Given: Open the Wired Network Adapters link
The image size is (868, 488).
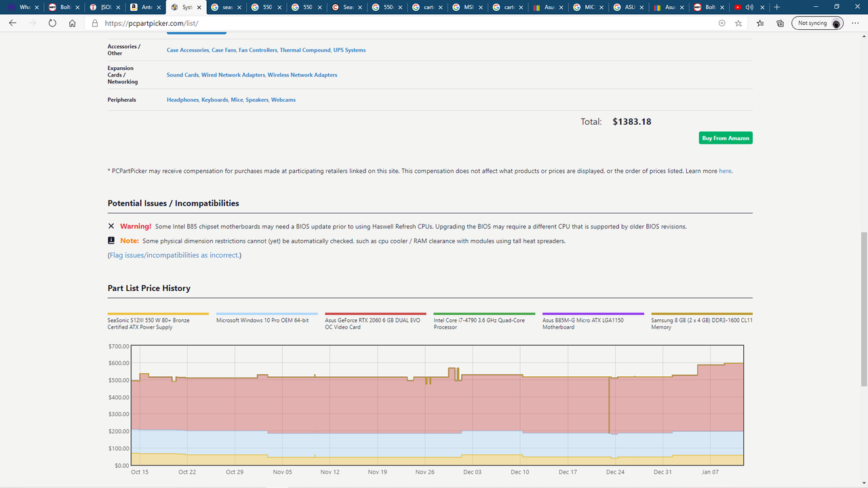Looking at the screenshot, I should [x=233, y=75].
